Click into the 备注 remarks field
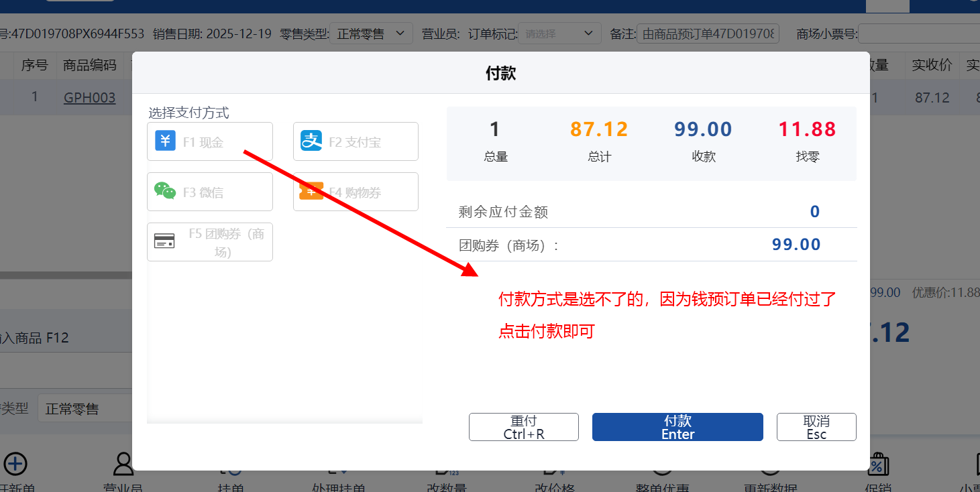This screenshot has height=492, width=980. [708, 33]
